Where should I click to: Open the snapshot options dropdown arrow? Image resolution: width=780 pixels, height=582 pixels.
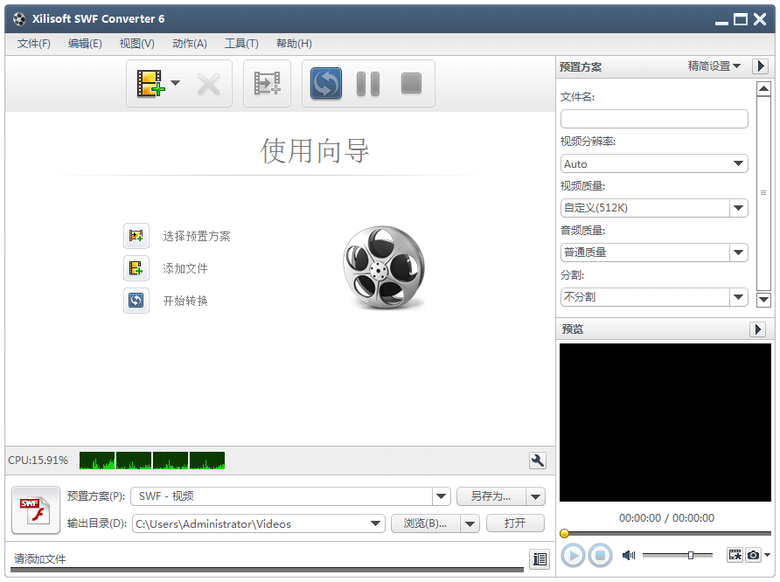tap(767, 555)
